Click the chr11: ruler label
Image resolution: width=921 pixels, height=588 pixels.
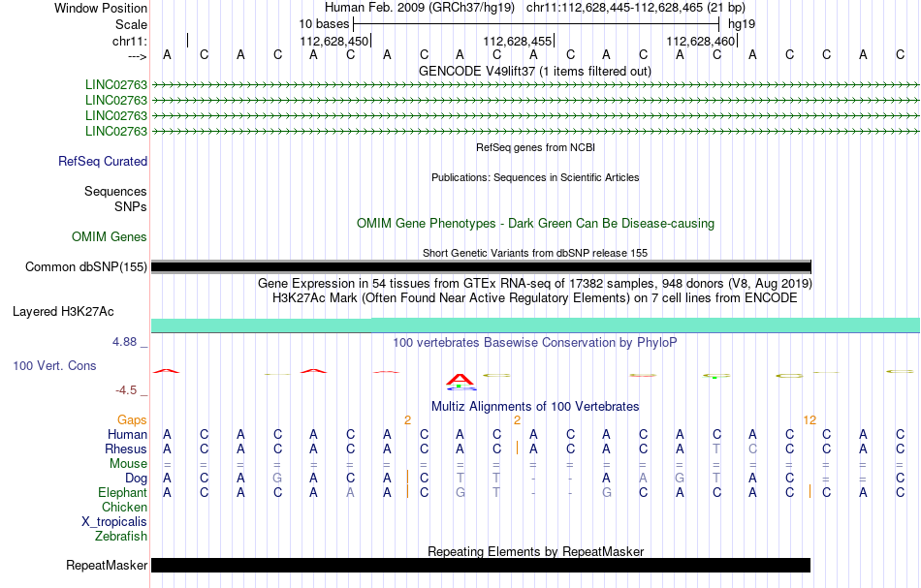coord(130,41)
